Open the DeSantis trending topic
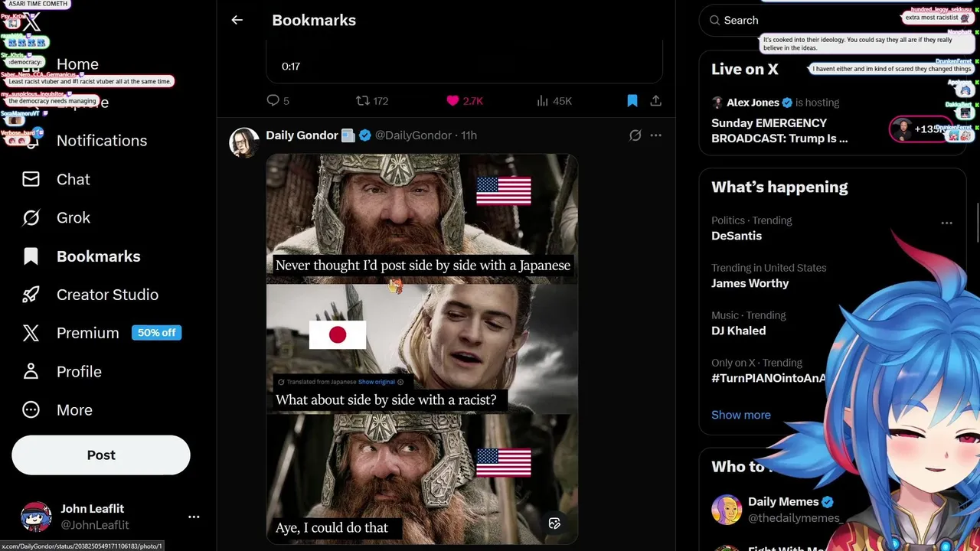Viewport: 980px width, 551px height. click(x=737, y=236)
